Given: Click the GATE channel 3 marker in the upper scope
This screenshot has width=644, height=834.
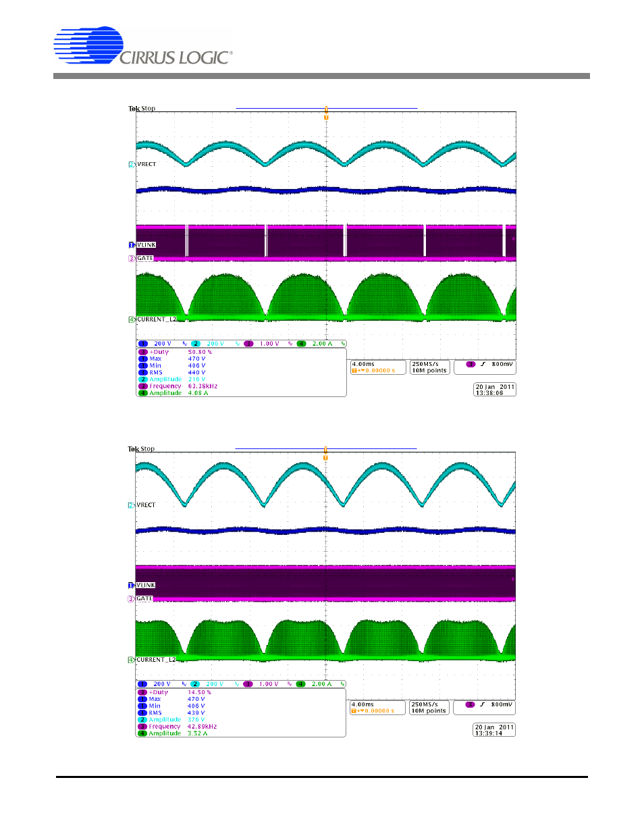Looking at the screenshot, I should click(x=132, y=258).
